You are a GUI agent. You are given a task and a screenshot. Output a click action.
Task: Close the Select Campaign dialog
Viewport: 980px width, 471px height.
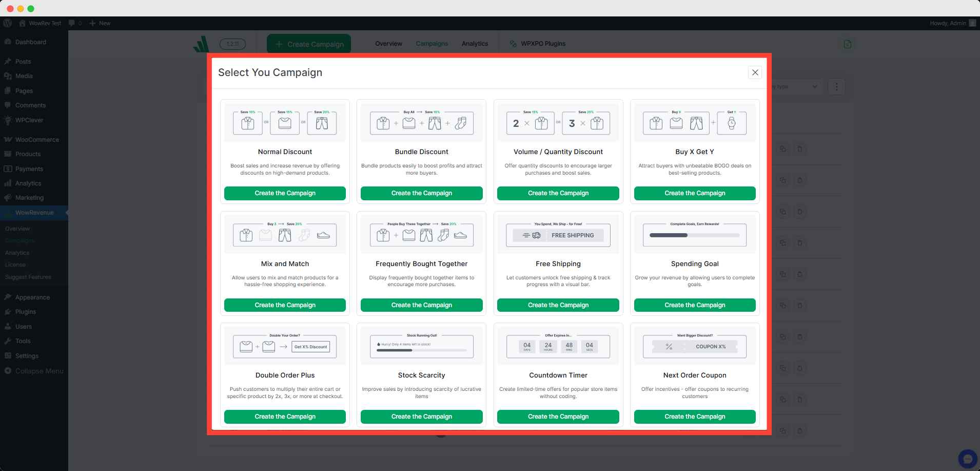coord(755,72)
